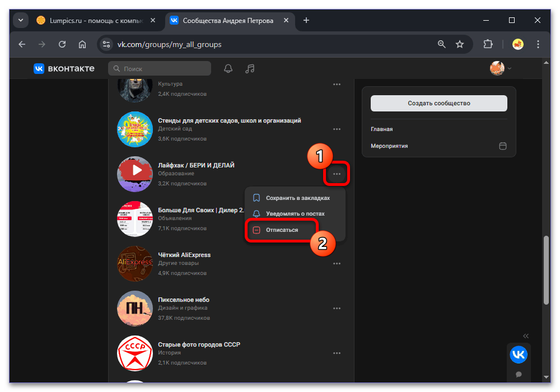Open the Больше Для Своих group
560x392 pixels.
tap(200, 211)
